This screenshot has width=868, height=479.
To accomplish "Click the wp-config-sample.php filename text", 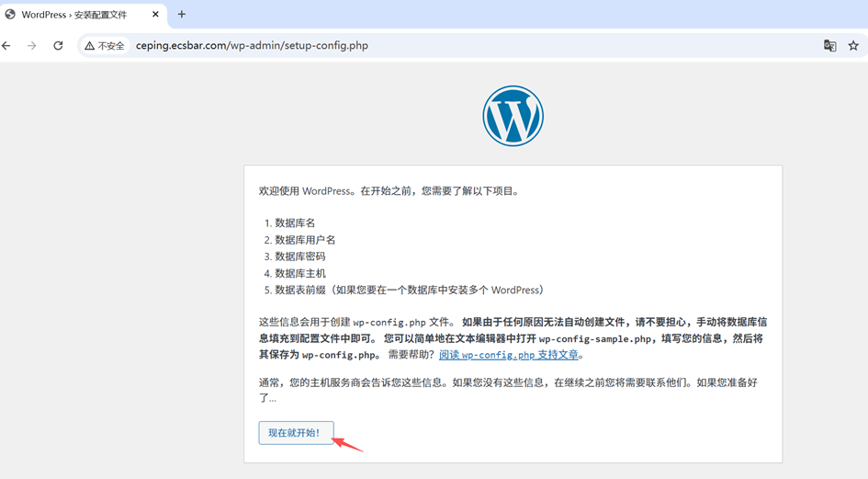I will click(x=597, y=338).
